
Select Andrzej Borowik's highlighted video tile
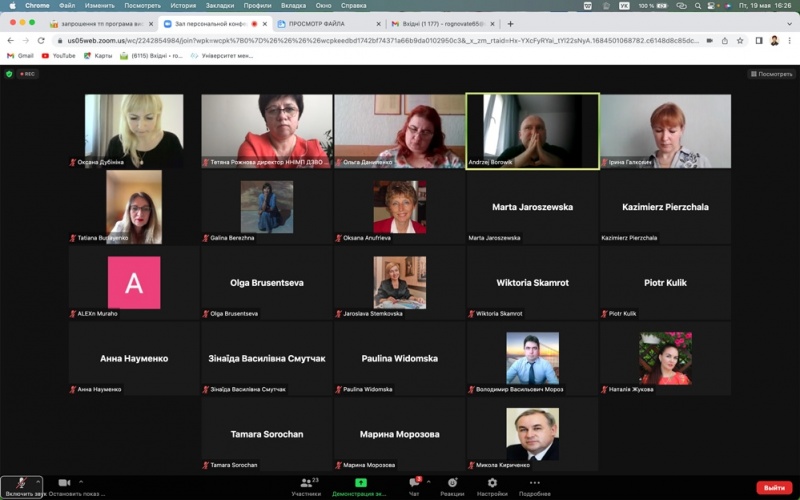click(x=532, y=131)
